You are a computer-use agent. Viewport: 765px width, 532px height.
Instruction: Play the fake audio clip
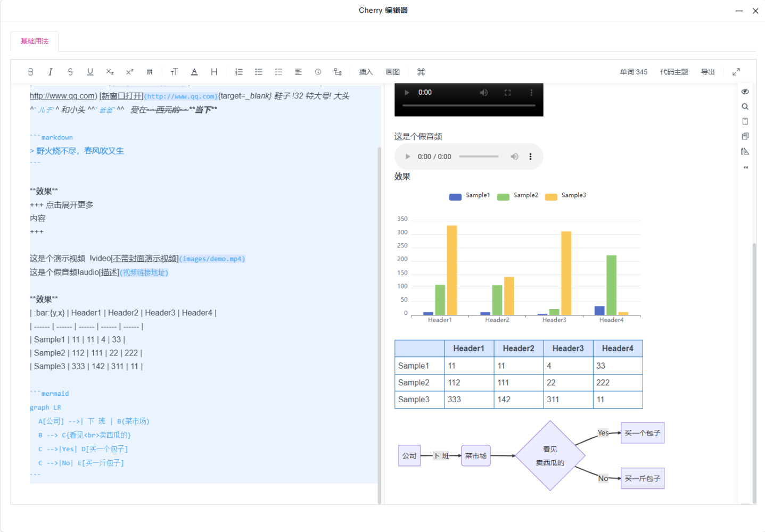[x=408, y=156]
